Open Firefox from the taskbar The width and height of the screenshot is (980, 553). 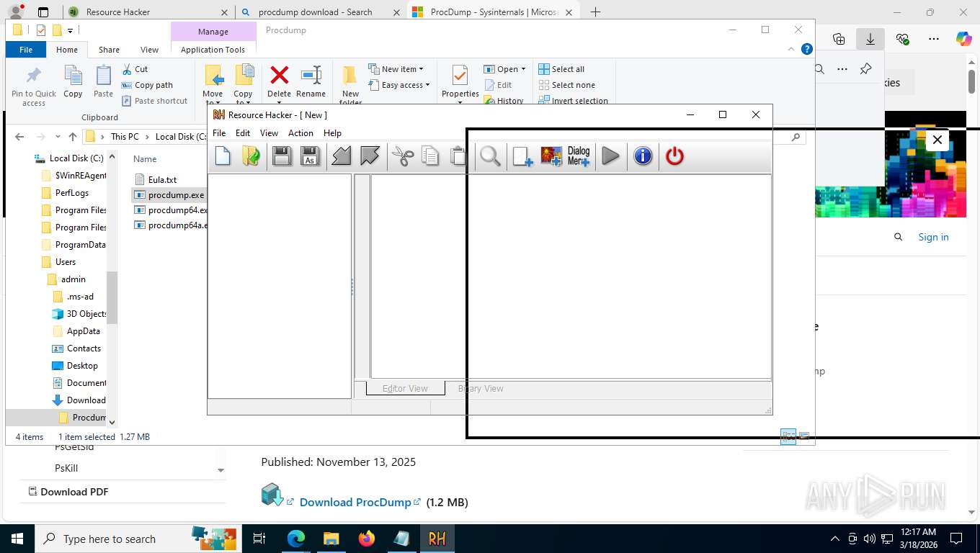point(366,539)
